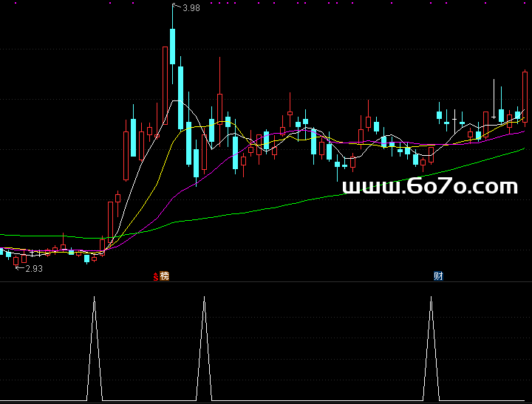Click the blue "财" marker icon
The width and height of the screenshot is (532, 404).
coord(438,276)
